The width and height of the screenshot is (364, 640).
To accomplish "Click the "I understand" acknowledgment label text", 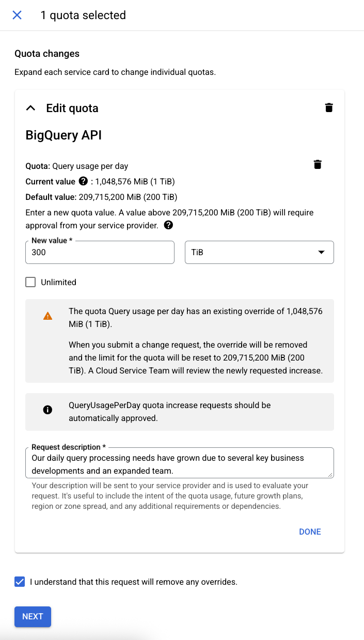I will coord(133,582).
